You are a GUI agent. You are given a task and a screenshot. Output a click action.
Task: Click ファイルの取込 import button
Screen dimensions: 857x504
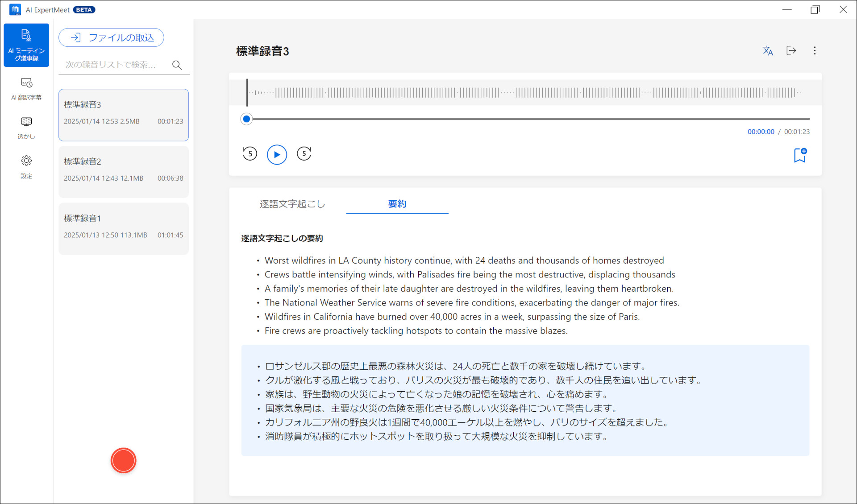pos(111,37)
